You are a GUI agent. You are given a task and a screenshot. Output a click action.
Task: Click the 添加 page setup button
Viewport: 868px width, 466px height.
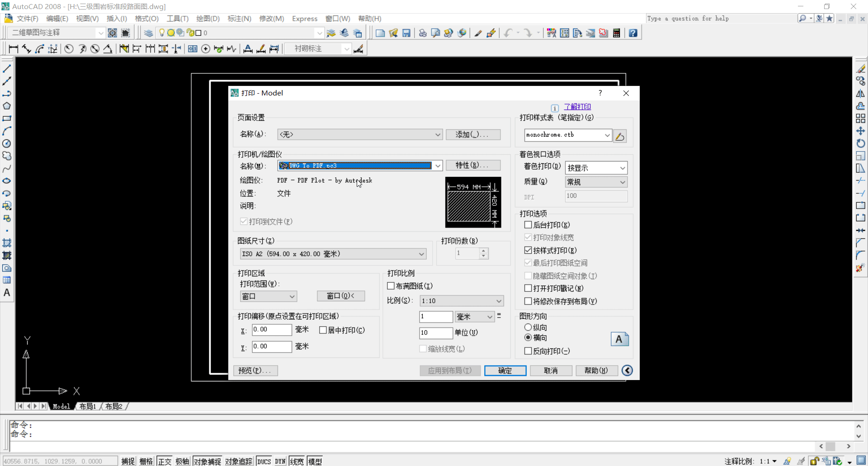(473, 134)
